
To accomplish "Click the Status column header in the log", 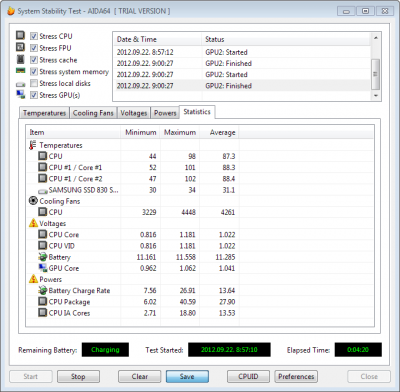I will tap(286, 39).
